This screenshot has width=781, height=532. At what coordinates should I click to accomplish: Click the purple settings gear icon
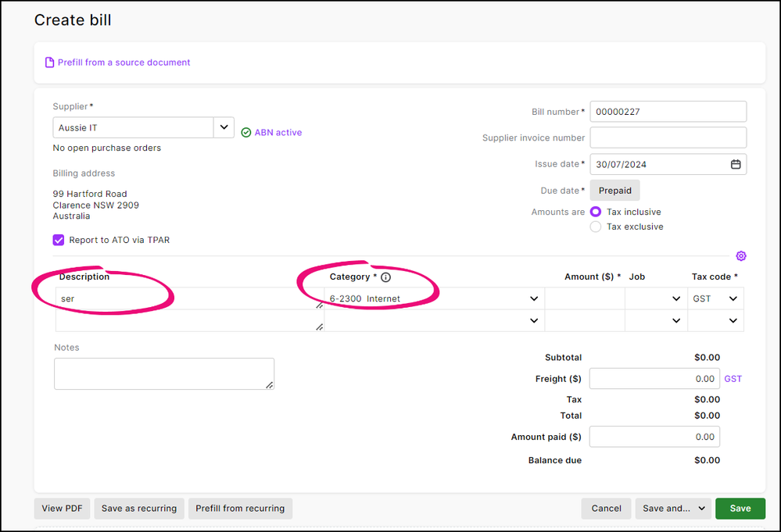pyautogui.click(x=741, y=256)
